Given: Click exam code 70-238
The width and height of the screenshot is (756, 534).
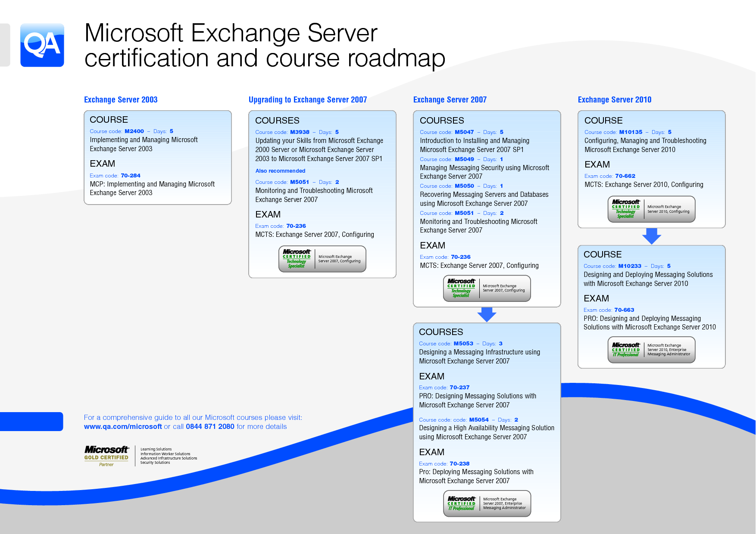Looking at the screenshot, I should (459, 464).
